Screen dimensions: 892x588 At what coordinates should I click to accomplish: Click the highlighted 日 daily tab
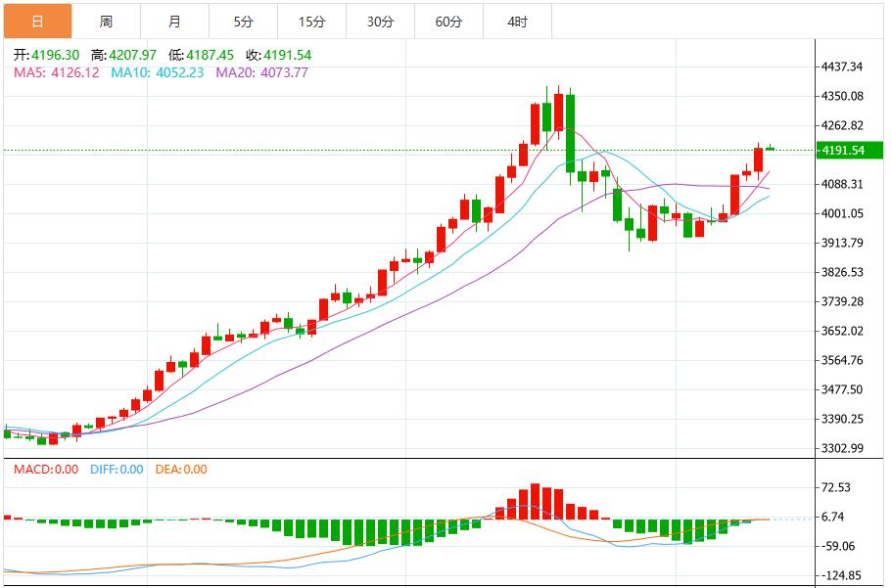[x=39, y=18]
